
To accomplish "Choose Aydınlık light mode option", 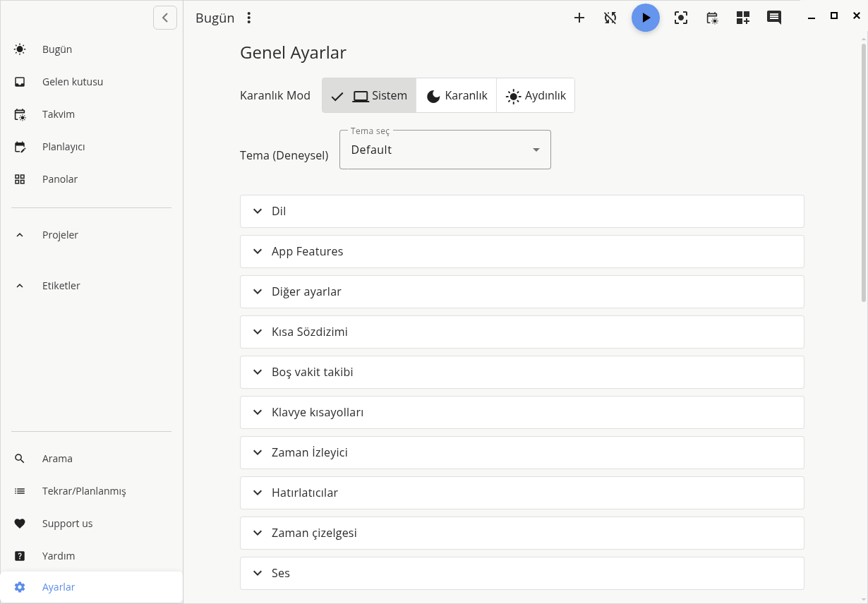I will pyautogui.click(x=536, y=96).
